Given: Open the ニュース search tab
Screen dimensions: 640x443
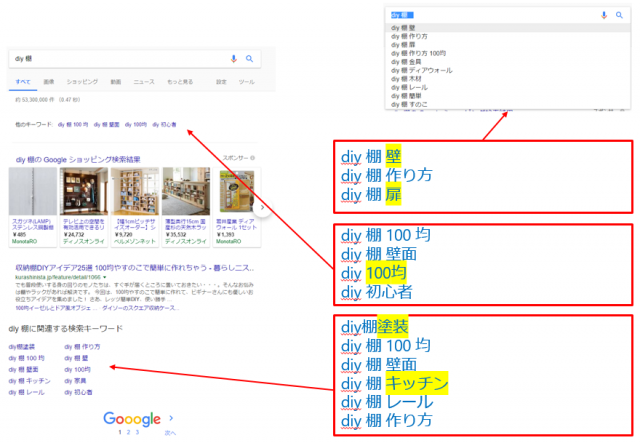Looking at the screenshot, I should (x=144, y=80).
